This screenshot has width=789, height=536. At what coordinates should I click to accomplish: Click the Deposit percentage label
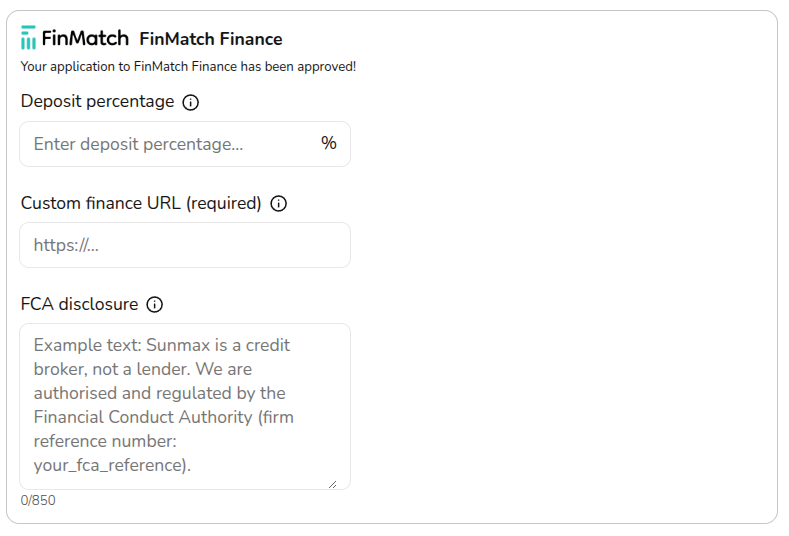[97, 102]
